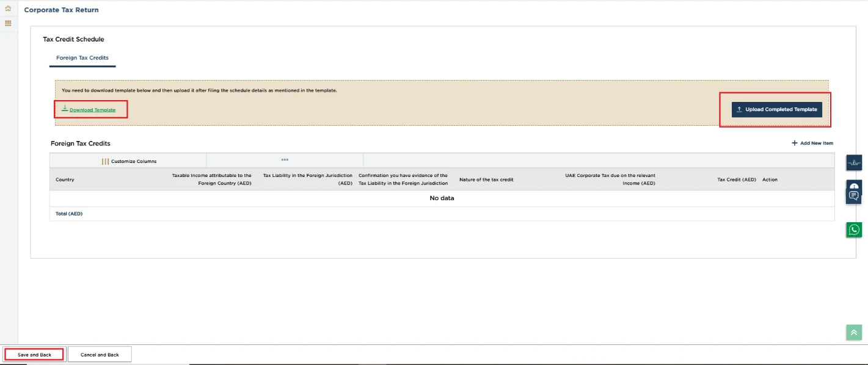This screenshot has width=868, height=365.
Task: Open the chat message widget icon
Action: 854,195
